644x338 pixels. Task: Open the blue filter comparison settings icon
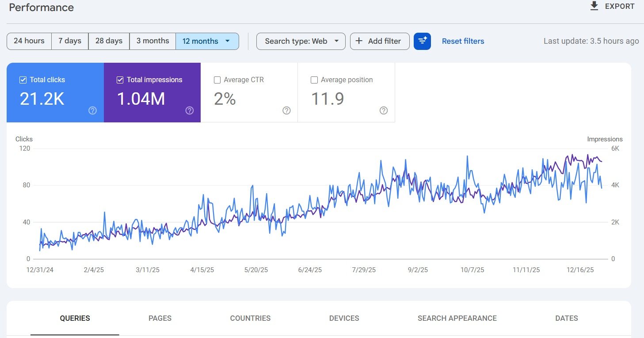pos(422,41)
